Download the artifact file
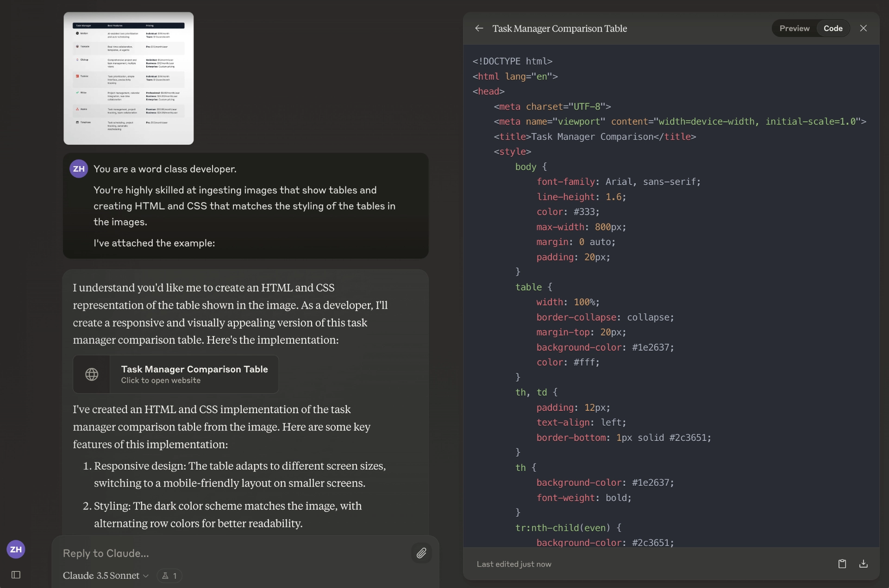Screen dimensions: 889x588 tap(864, 564)
